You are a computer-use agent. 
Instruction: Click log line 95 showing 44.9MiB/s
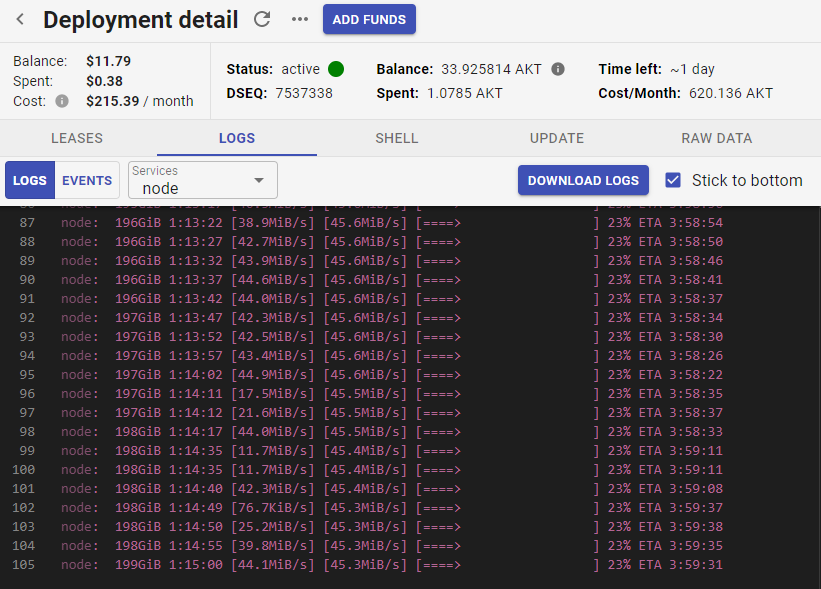click(410, 375)
